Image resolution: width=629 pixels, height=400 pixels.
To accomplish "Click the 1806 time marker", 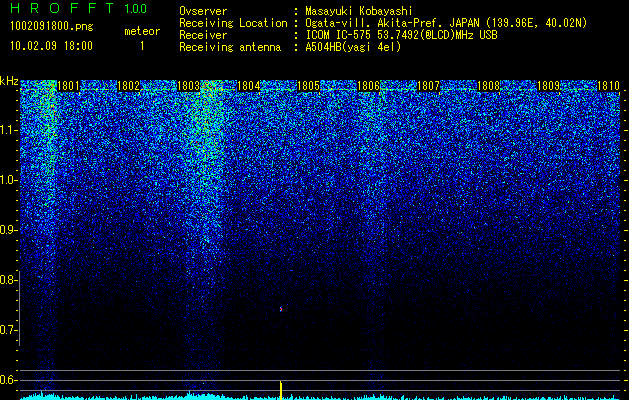I will (x=368, y=86).
